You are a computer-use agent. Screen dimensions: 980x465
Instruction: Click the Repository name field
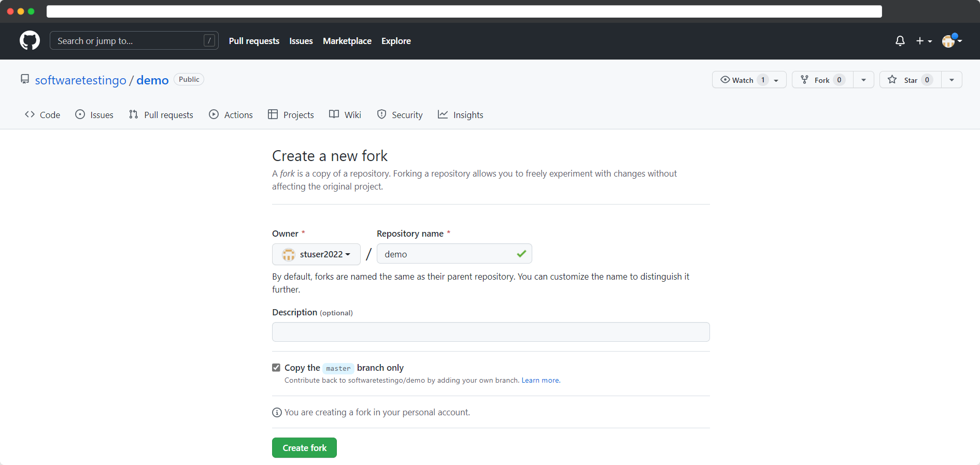click(454, 254)
